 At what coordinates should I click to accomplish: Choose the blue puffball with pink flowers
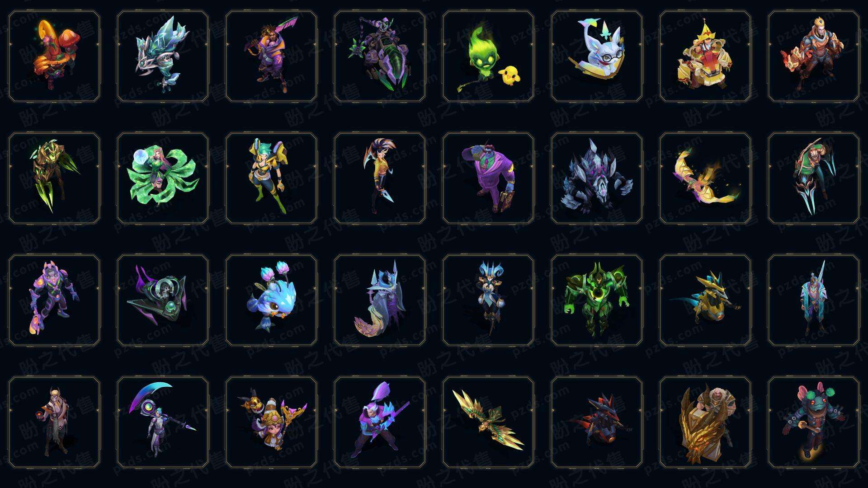click(271, 300)
